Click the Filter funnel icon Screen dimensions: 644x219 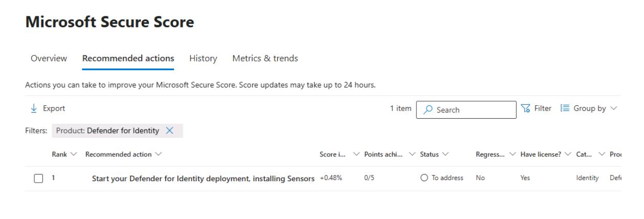[525, 108]
